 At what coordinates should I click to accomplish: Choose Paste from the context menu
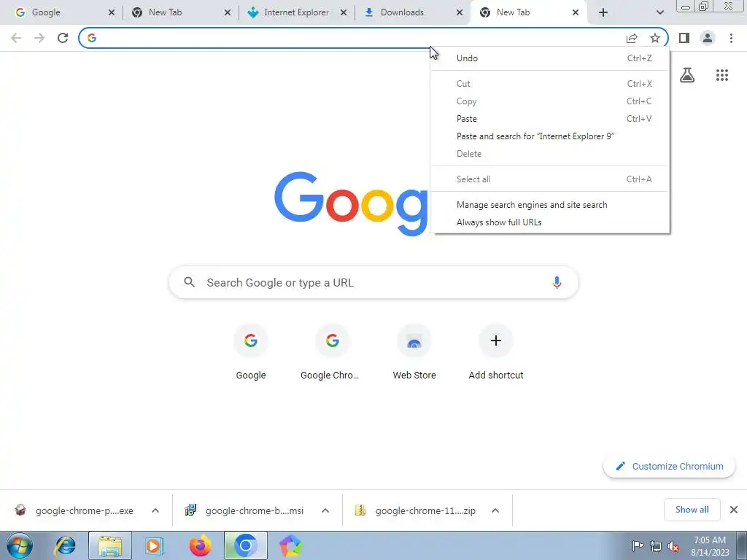tap(550, 119)
